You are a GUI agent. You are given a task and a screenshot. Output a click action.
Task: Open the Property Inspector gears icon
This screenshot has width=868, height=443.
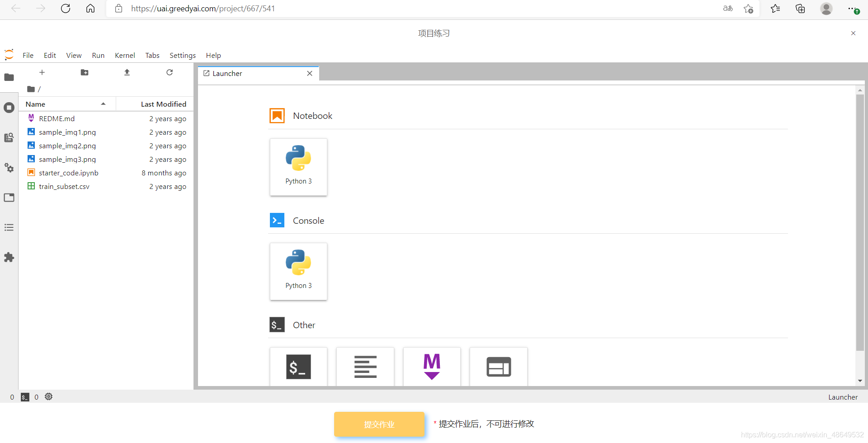[9, 168]
